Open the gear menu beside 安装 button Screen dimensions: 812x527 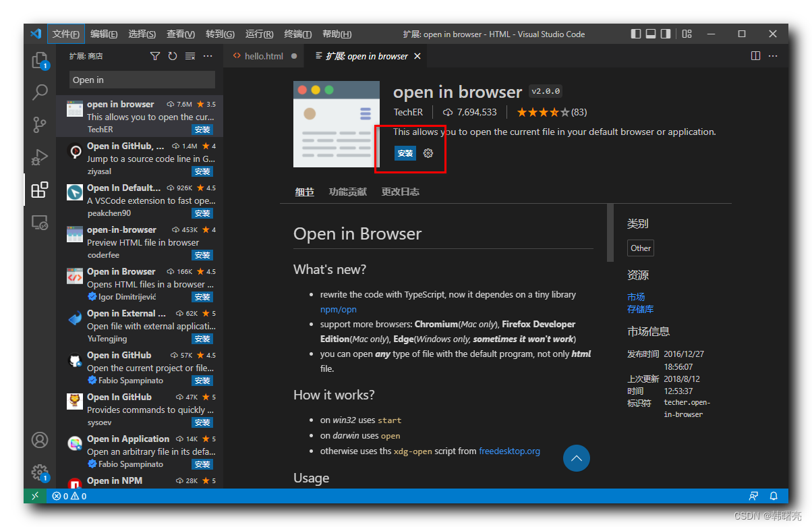pos(428,153)
